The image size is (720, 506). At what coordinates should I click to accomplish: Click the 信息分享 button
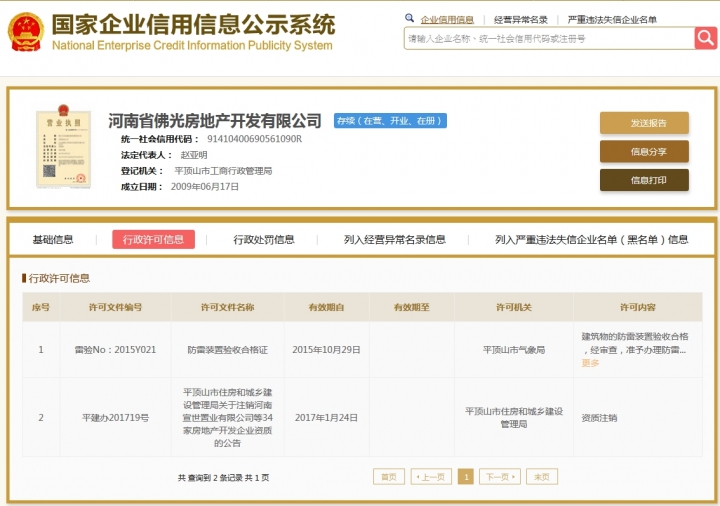pyautogui.click(x=644, y=152)
